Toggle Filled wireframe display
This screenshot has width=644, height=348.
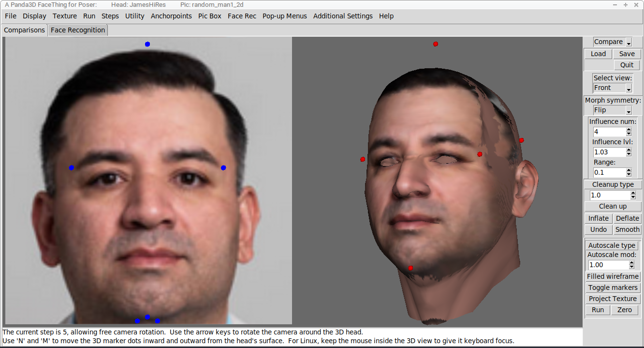coord(613,276)
